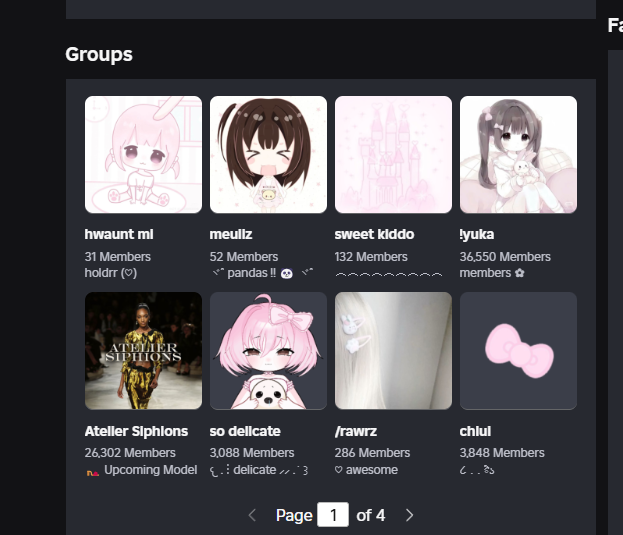Click the chiui group name
This screenshot has height=535, width=623.
coord(475,431)
